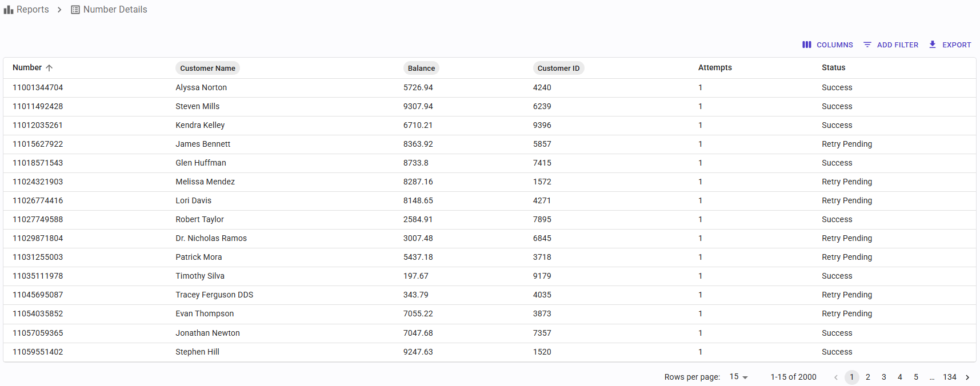The height and width of the screenshot is (386, 980).
Task: Select the row for Tracey Ferguson DDS
Action: click(x=214, y=295)
